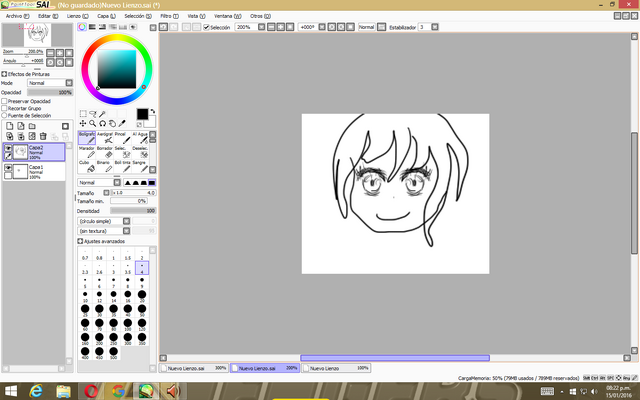The height and width of the screenshot is (400, 640).
Task: Select the hand pan tool
Action: (x=112, y=123)
